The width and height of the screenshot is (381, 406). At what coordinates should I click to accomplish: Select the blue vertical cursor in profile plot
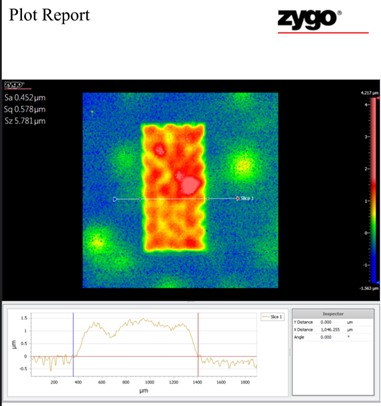pos(73,345)
